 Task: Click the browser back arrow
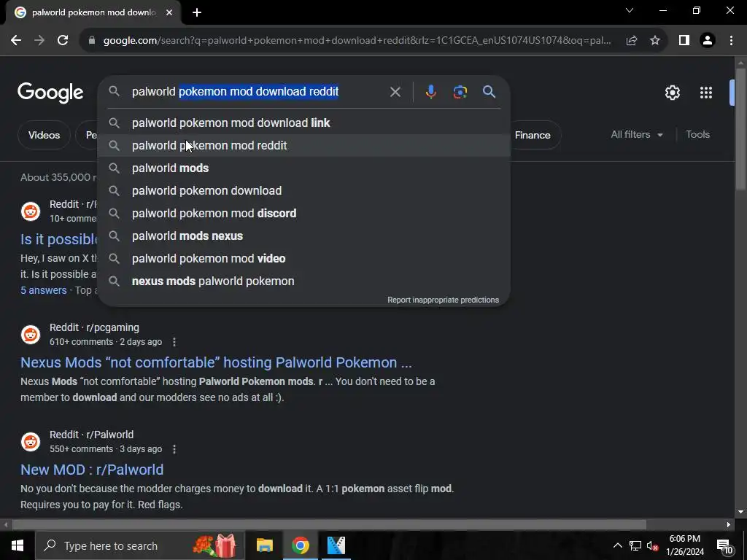[16, 41]
